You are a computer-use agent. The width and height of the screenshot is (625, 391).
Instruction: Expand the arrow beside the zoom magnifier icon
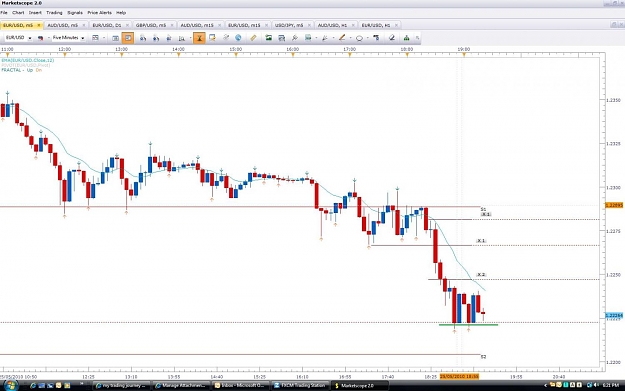[190, 38]
